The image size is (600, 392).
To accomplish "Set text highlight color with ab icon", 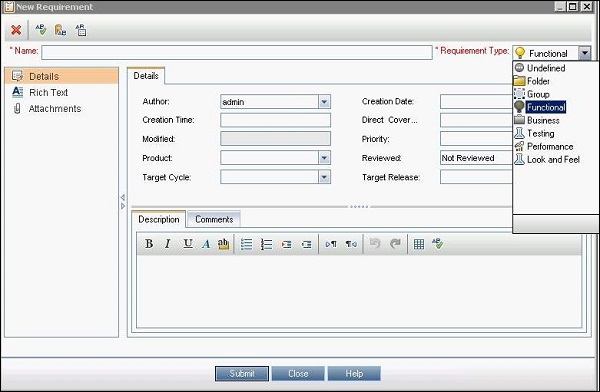I will tap(223, 244).
